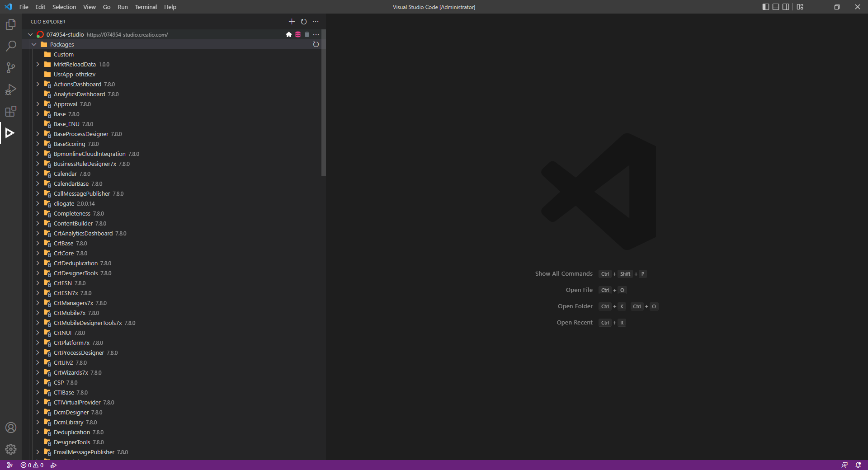Refresh the Packages list with its reload icon
Viewport: 868px width, 470px height.
(x=316, y=44)
